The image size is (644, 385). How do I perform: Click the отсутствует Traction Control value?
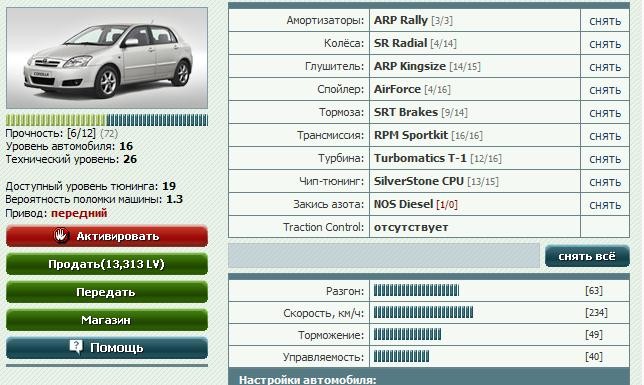pos(411,227)
